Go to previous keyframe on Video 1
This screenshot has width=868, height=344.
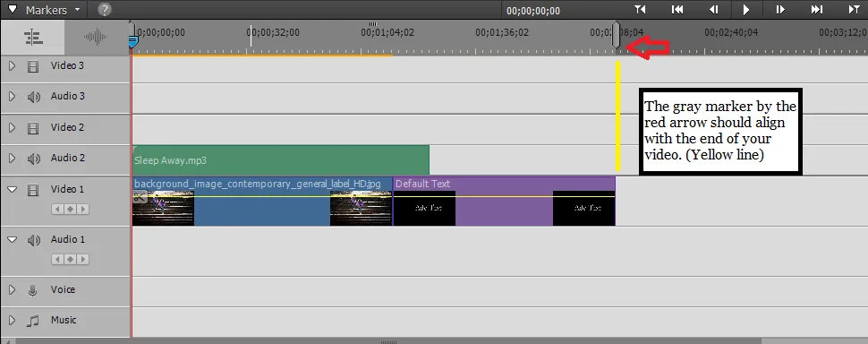[x=57, y=210]
